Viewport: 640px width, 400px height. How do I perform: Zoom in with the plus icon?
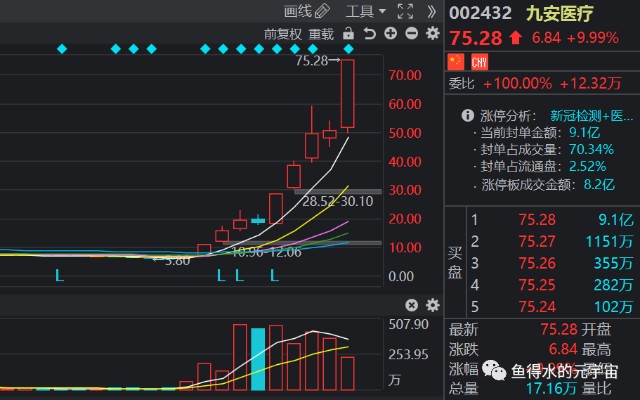point(391,33)
